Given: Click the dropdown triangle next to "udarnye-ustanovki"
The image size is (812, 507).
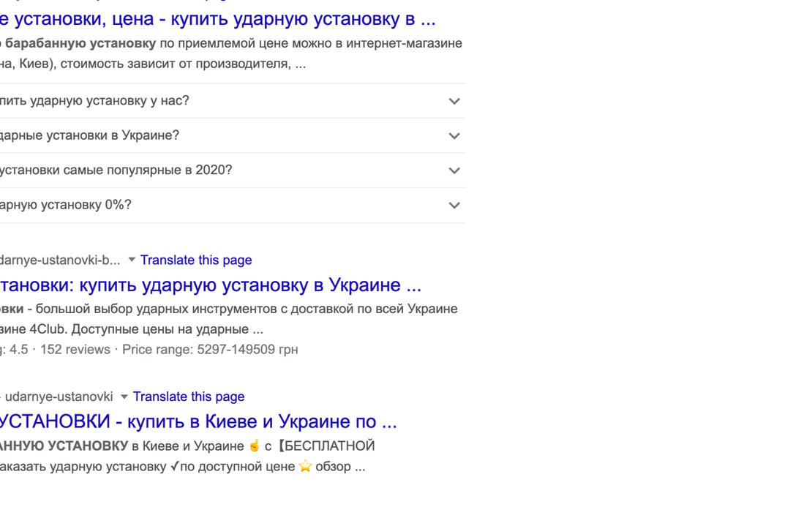Looking at the screenshot, I should (124, 397).
